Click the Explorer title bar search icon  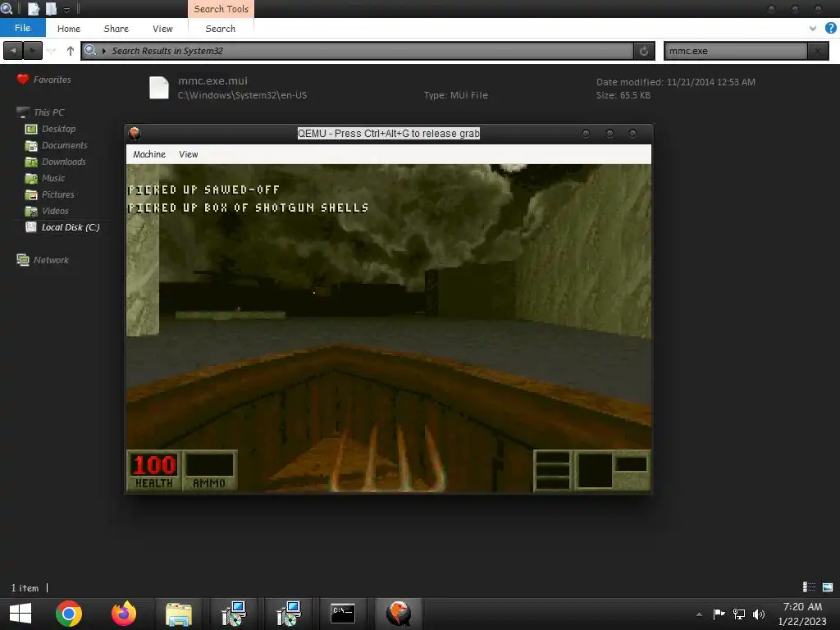(x=7, y=8)
